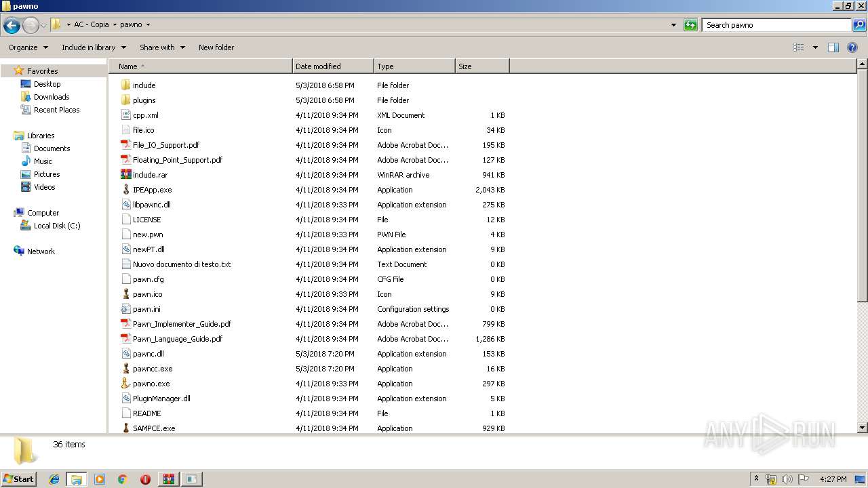Sort by the Type column header
The width and height of the screenshot is (868, 488).
[414, 66]
